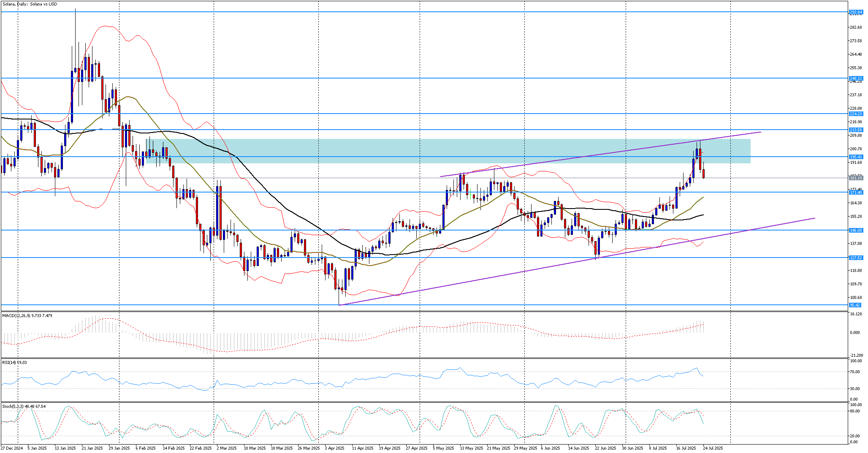Click the 282.68 price scale value

pos(857,27)
